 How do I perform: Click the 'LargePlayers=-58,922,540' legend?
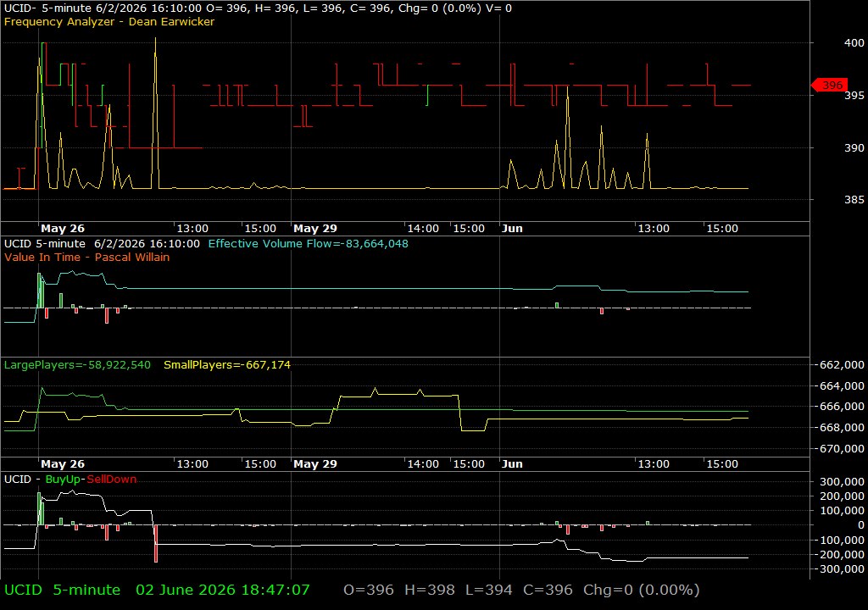77,365
